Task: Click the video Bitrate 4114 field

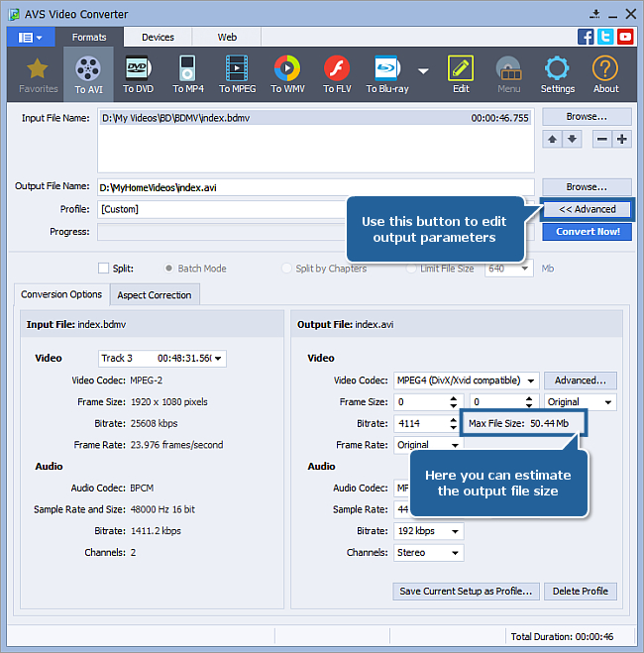Action: (x=421, y=423)
